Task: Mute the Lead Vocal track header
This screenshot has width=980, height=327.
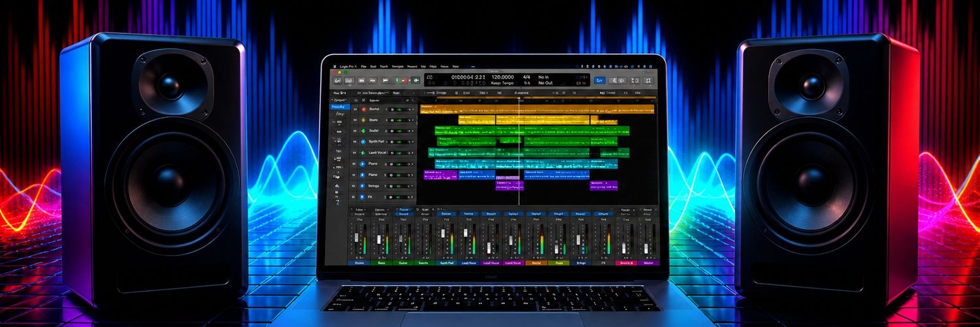Action: coord(355,153)
